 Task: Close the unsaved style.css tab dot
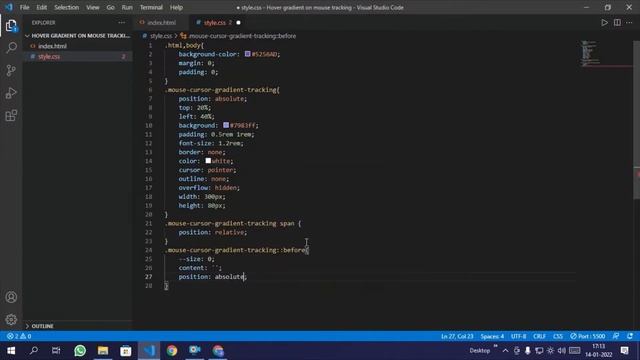tap(238, 23)
